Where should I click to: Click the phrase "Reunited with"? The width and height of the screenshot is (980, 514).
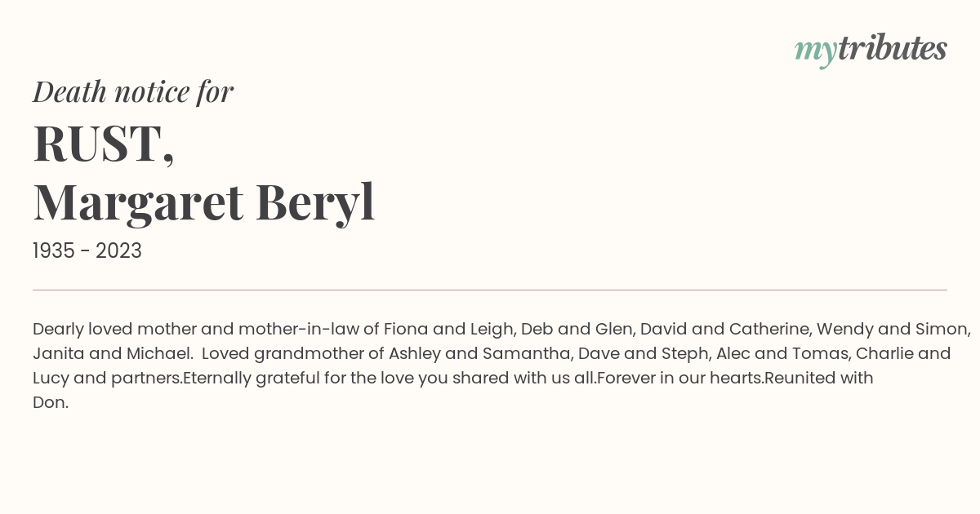[819, 379]
